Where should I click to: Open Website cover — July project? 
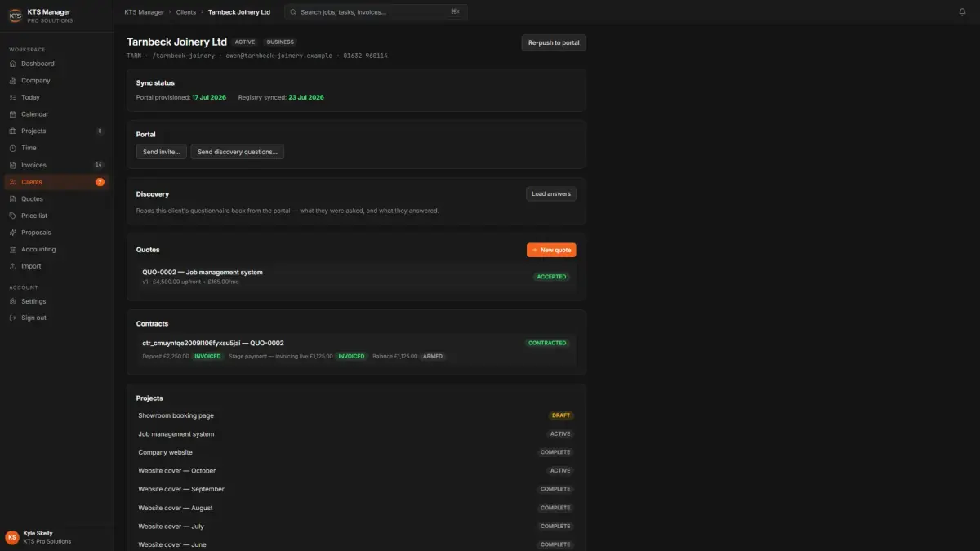click(356, 527)
